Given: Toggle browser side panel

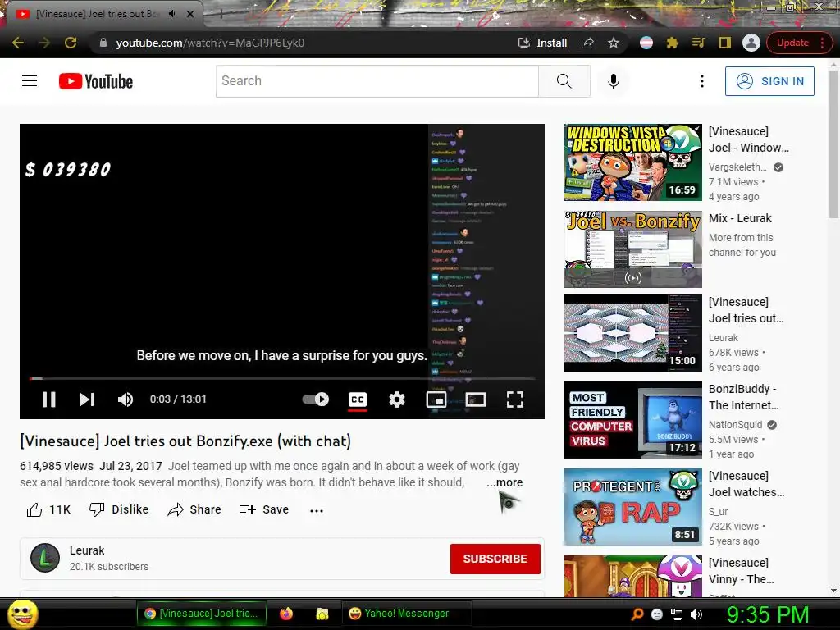Looking at the screenshot, I should point(725,43).
